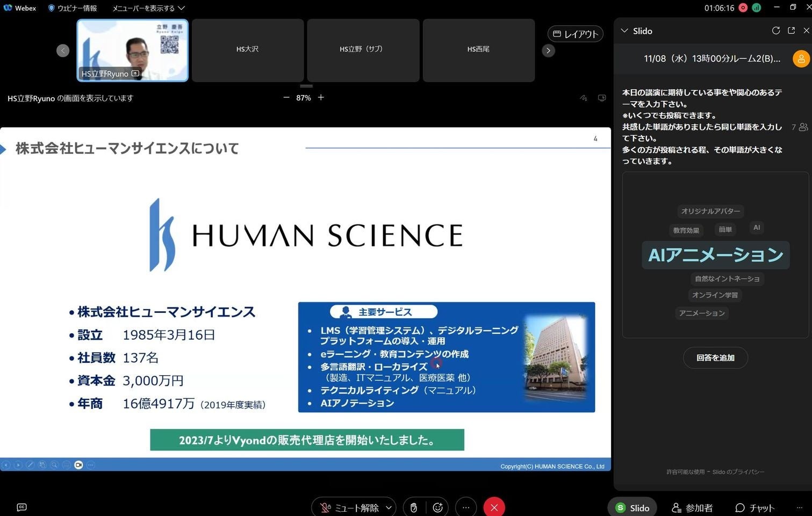Go to next slide in presentation toolbar
Viewport: 812px width, 516px height.
click(x=18, y=465)
